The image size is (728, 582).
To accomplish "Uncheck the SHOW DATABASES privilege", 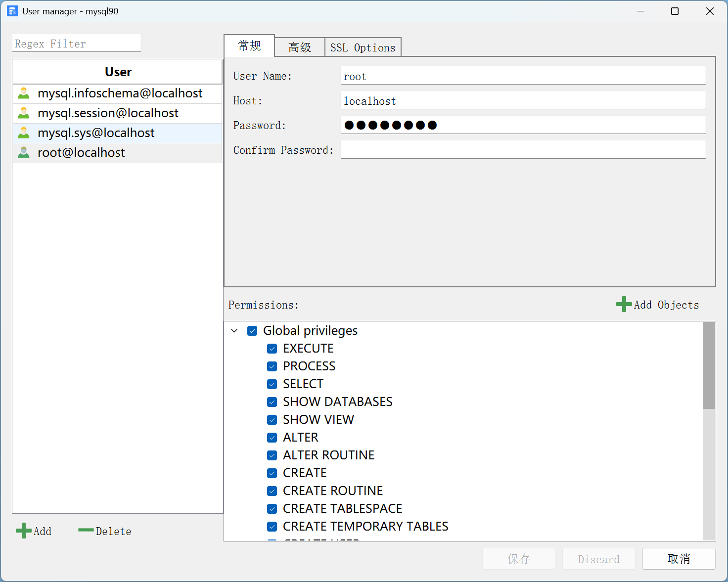I will point(272,402).
